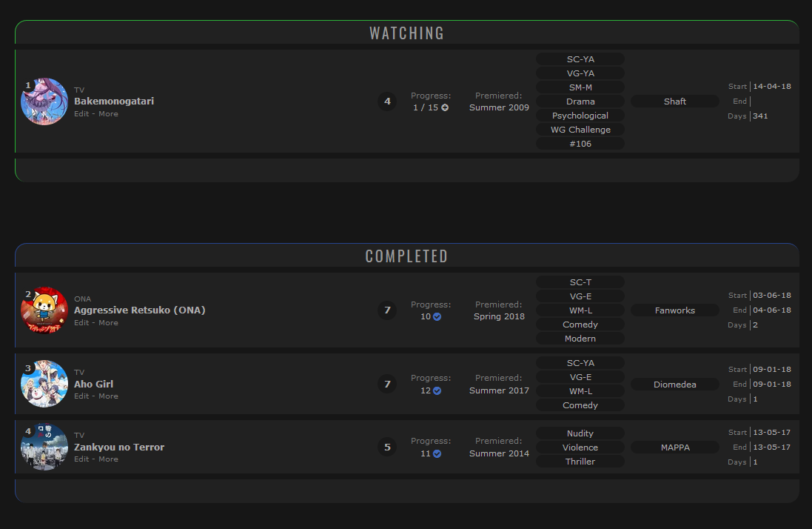Click the Shaft studio tag
Image resolution: width=812 pixels, height=529 pixels.
[x=675, y=102]
